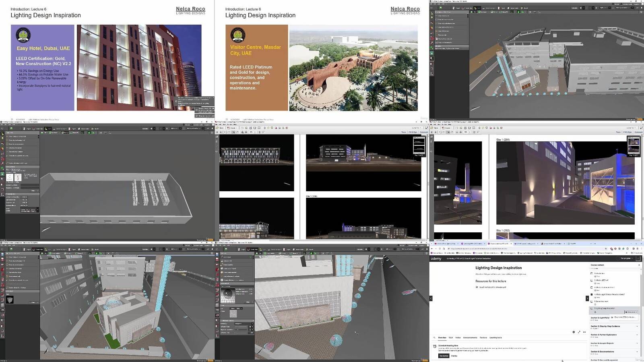Untick the checked lecture 4 checkbox
This screenshot has height=362, width=644.
coord(592,294)
